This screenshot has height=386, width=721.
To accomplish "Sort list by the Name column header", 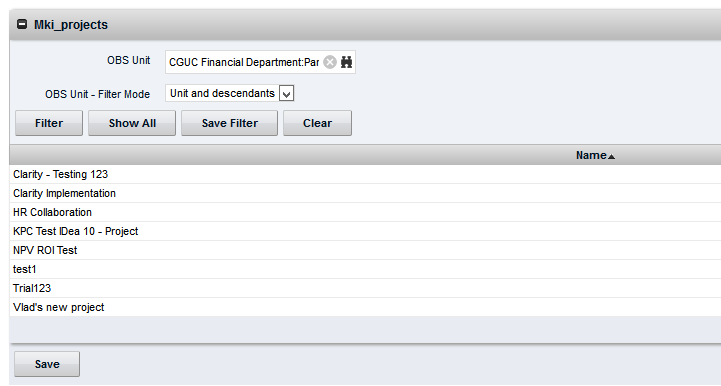I will [591, 156].
